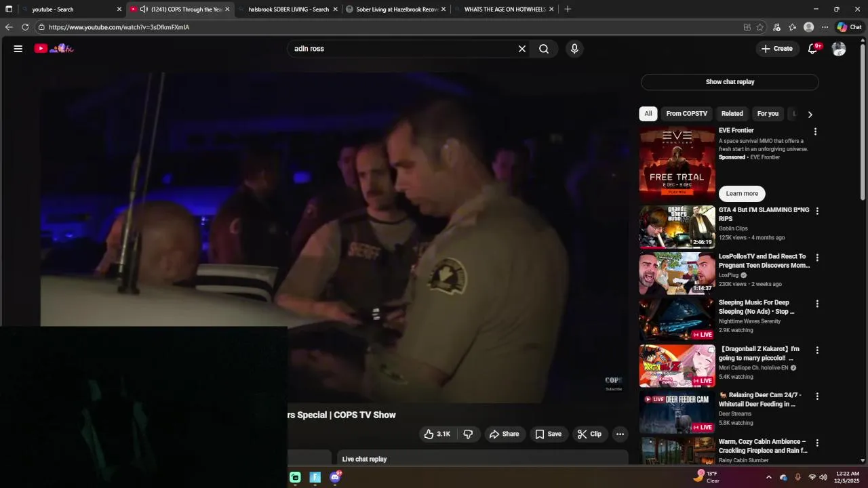This screenshot has width=868, height=488.
Task: Open the taskbar volume control
Action: 823,477
